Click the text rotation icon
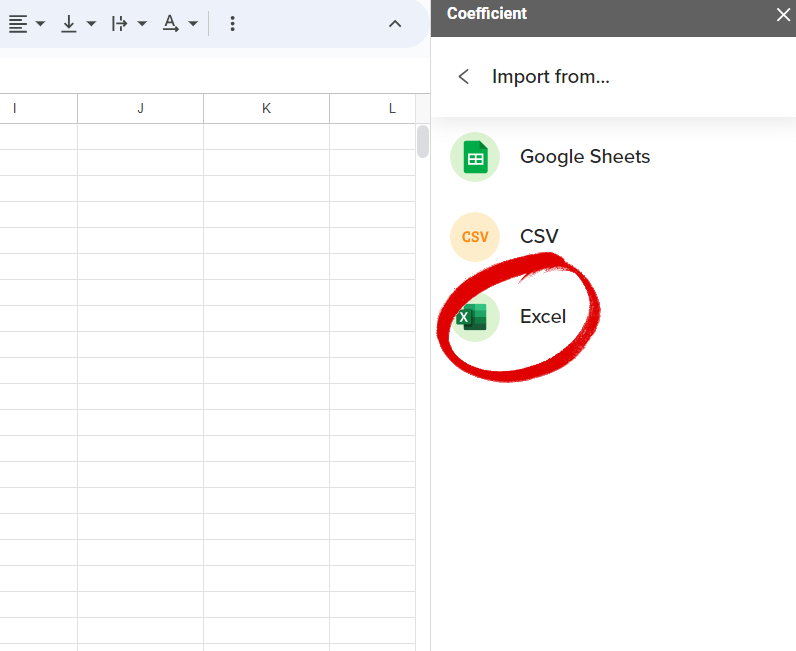Viewport: 796px width, 651px height. point(170,24)
